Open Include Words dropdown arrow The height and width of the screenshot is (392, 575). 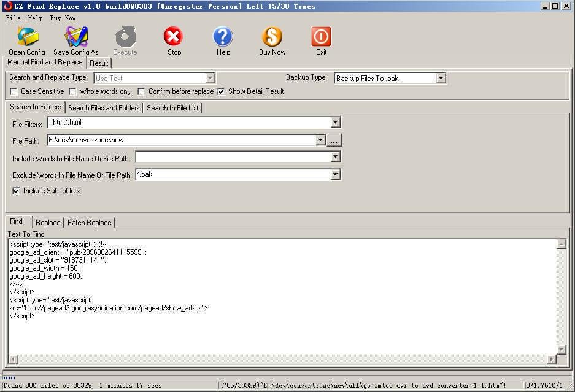pyautogui.click(x=336, y=157)
